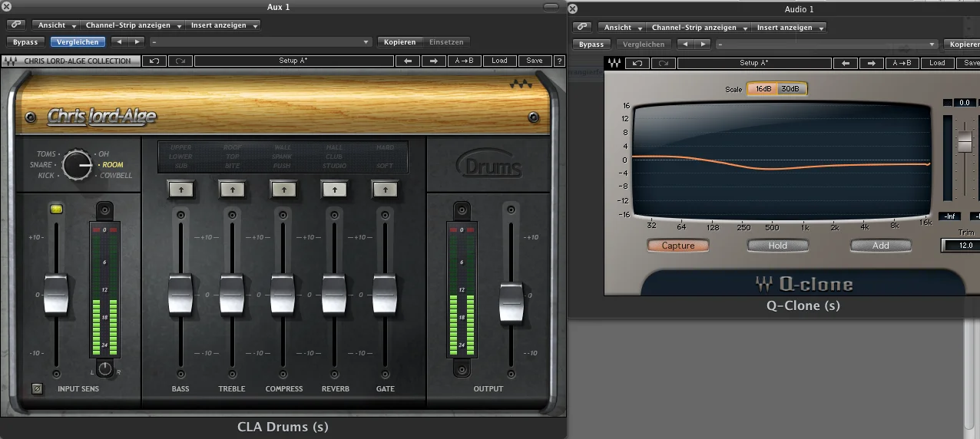Viewport: 980px width, 439px height.
Task: Redo change in Q-Clone plugin
Action: [663, 63]
